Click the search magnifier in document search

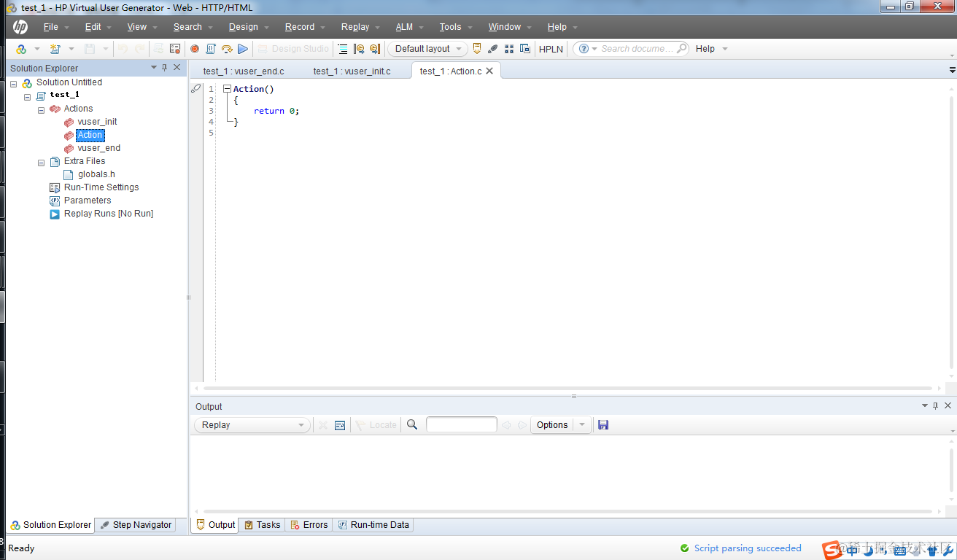[x=682, y=48]
